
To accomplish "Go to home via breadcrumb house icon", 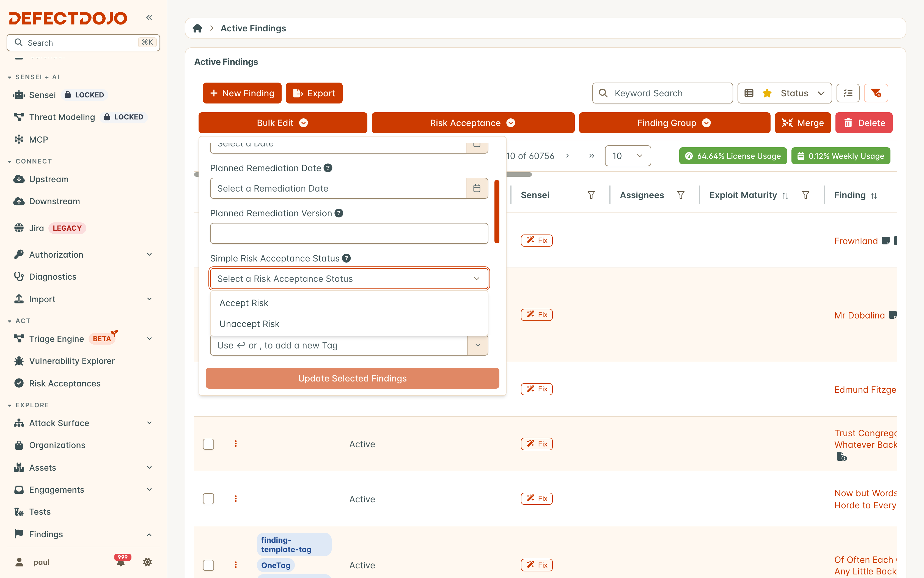I will coord(197,28).
